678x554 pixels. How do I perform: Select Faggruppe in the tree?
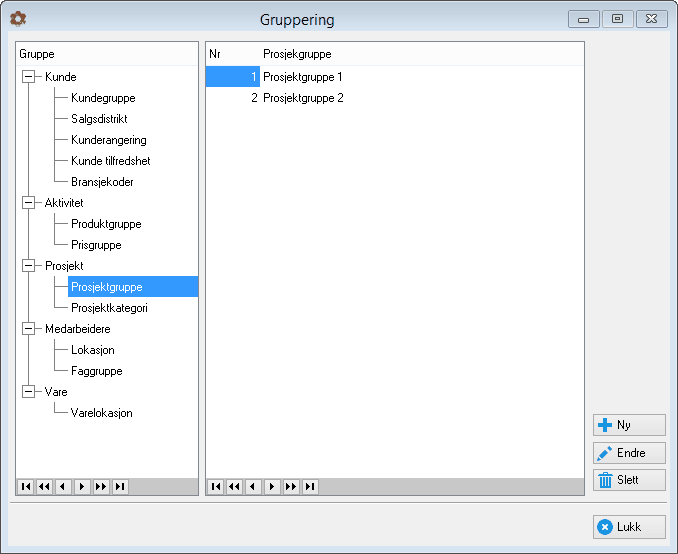tap(96, 371)
